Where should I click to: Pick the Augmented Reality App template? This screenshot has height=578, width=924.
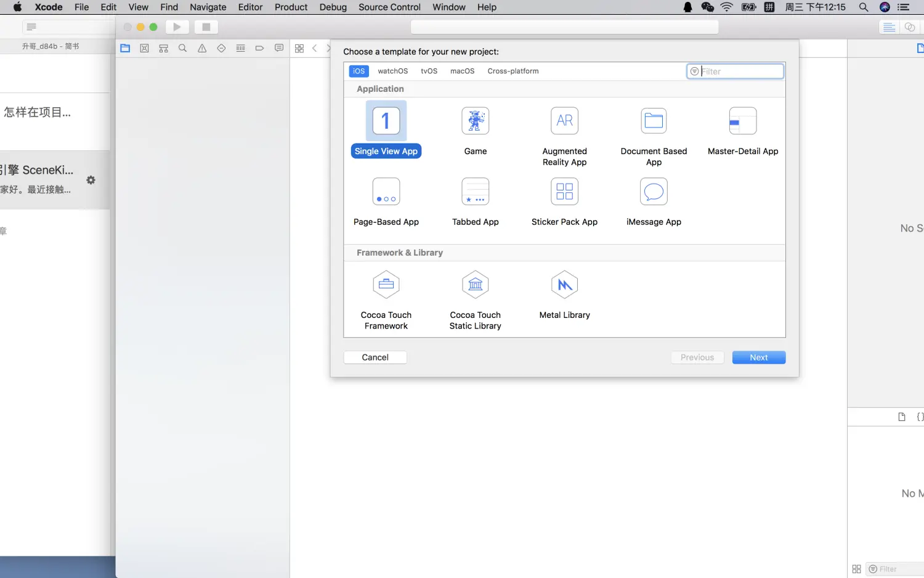pos(564,137)
